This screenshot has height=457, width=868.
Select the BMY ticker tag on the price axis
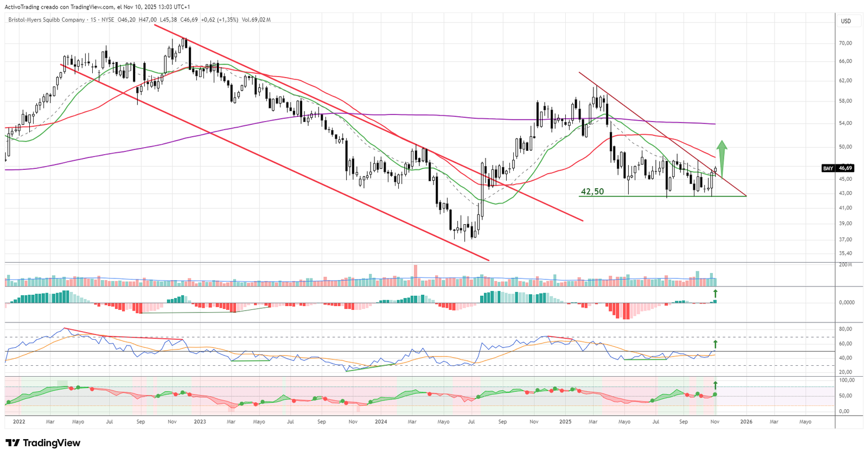coord(828,168)
